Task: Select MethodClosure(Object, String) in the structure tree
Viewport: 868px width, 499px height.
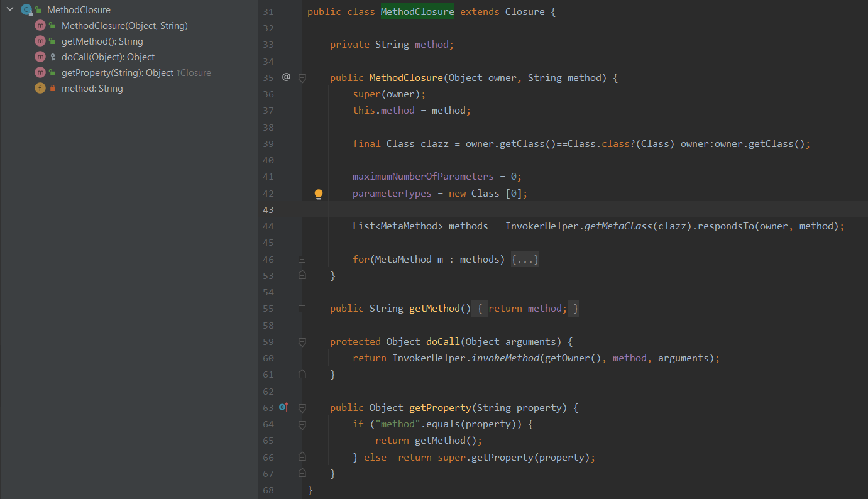Action: pyautogui.click(x=124, y=26)
